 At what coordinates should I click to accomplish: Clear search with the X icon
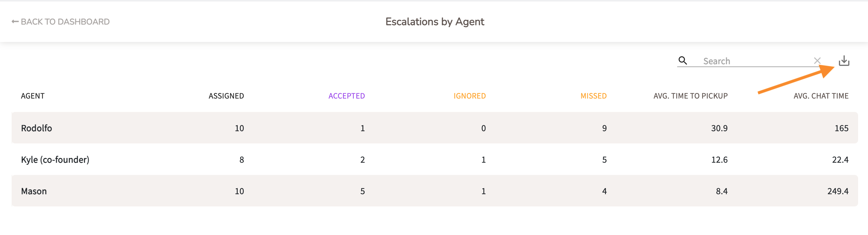click(x=817, y=61)
